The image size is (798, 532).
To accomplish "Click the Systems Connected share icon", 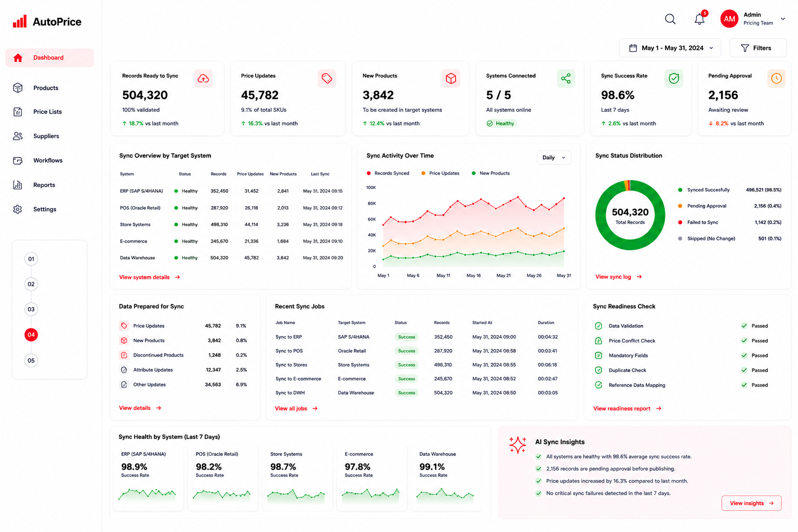I will pos(566,78).
